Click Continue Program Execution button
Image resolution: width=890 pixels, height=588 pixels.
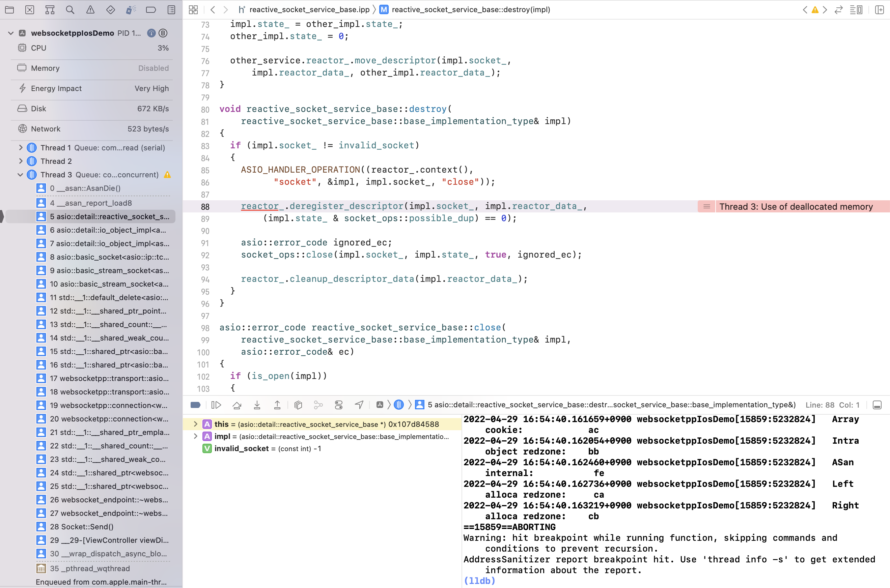[x=217, y=405]
